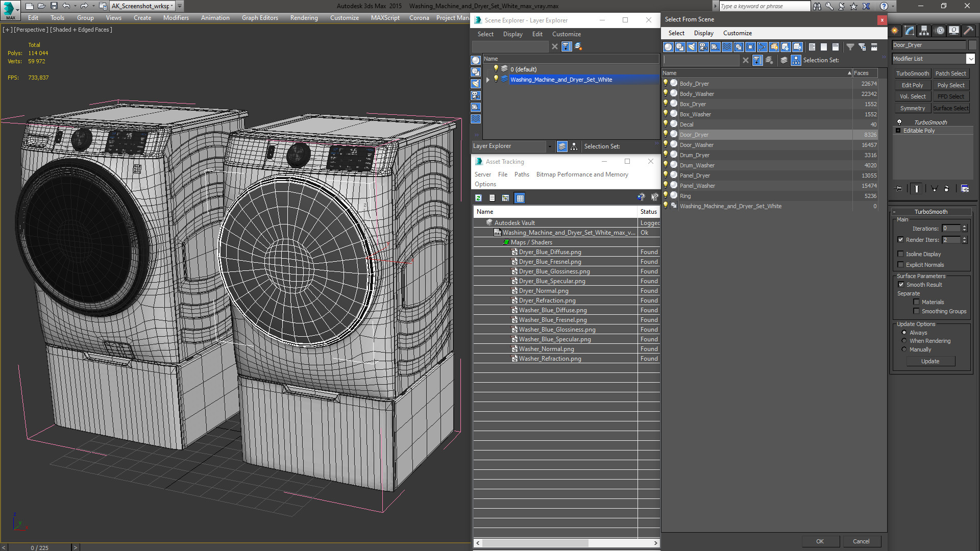Open the Graph Editors menu
980x551 pixels.
(260, 18)
